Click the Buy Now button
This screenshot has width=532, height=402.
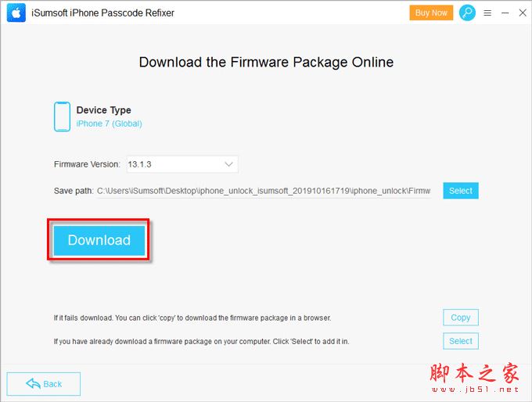click(x=431, y=13)
